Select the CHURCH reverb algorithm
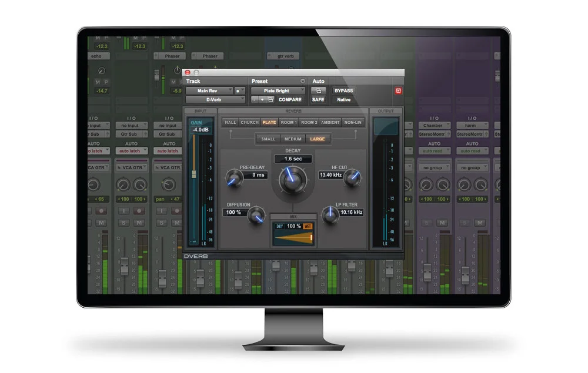This screenshot has height=373, width=588. point(249,122)
